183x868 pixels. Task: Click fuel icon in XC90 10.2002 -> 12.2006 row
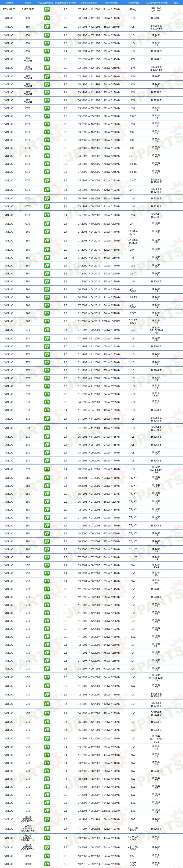point(47,856)
